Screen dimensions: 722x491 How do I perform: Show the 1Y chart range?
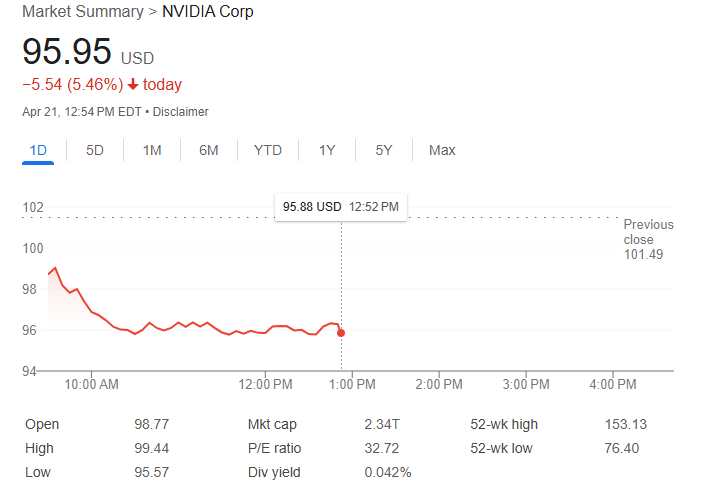(x=327, y=150)
